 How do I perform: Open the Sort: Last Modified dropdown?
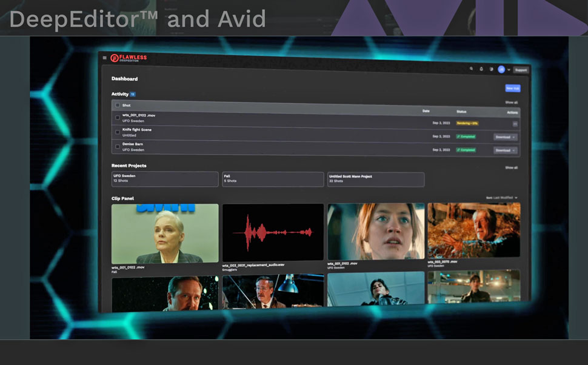[x=502, y=198]
